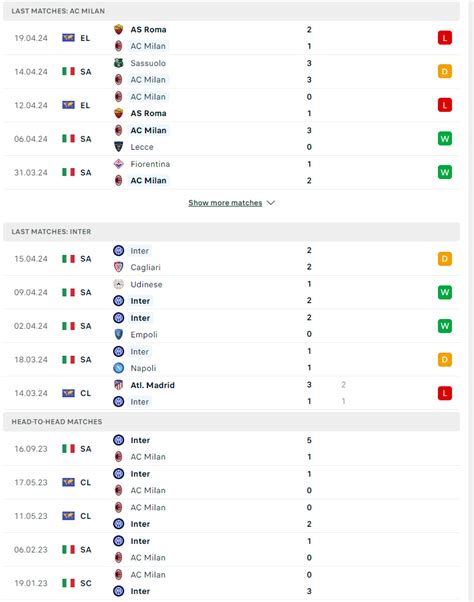Click the Empoli club crest
Image resolution: width=474 pixels, height=602 pixels.
pos(119,334)
